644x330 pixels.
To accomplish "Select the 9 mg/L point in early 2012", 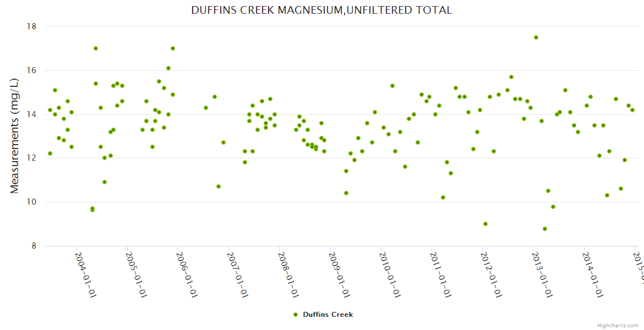I will 485,224.
